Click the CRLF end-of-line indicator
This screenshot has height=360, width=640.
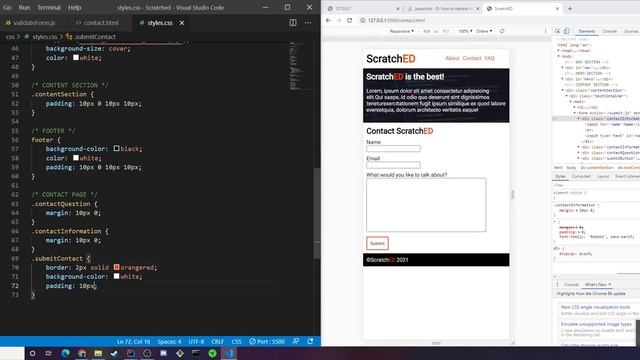coord(218,341)
